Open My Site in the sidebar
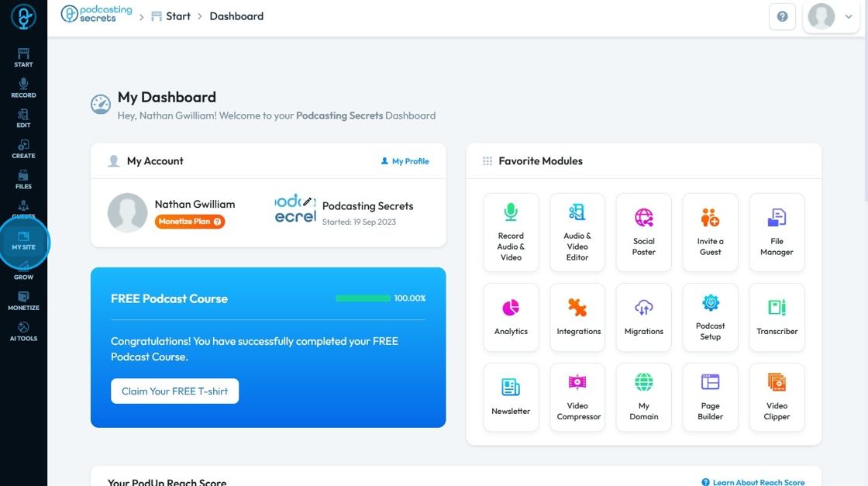This screenshot has height=486, width=868. 23,241
